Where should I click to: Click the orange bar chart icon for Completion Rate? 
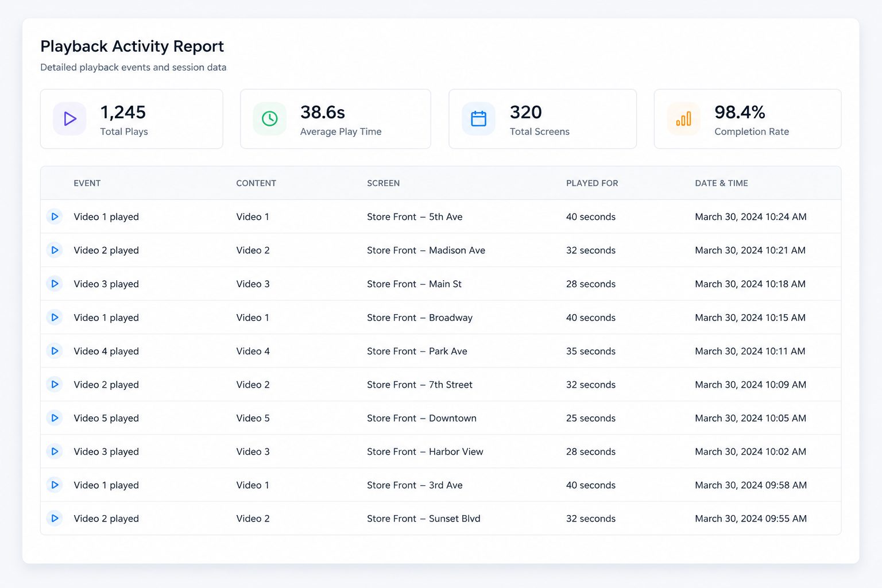pyautogui.click(x=683, y=119)
